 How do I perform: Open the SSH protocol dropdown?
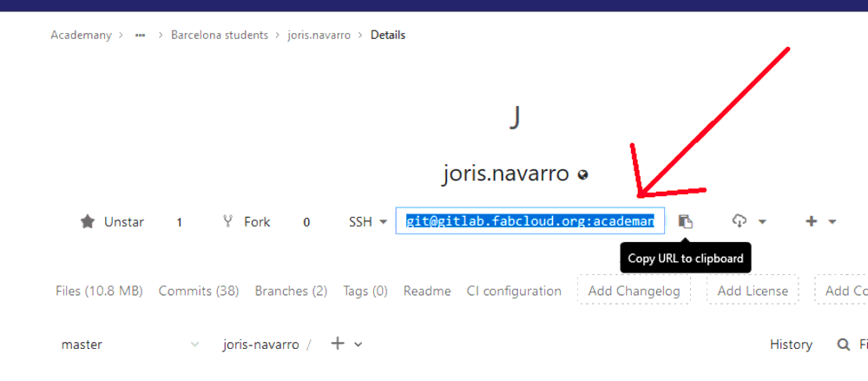coord(367,222)
